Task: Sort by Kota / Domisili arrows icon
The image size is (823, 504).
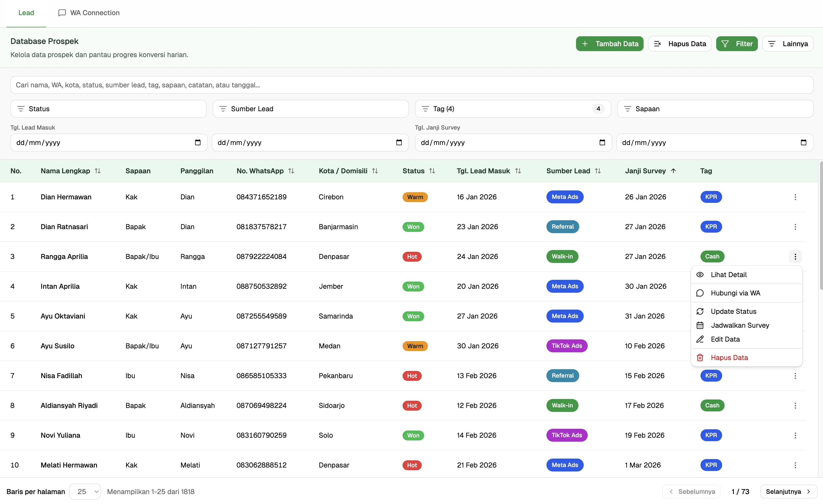Action: point(375,171)
